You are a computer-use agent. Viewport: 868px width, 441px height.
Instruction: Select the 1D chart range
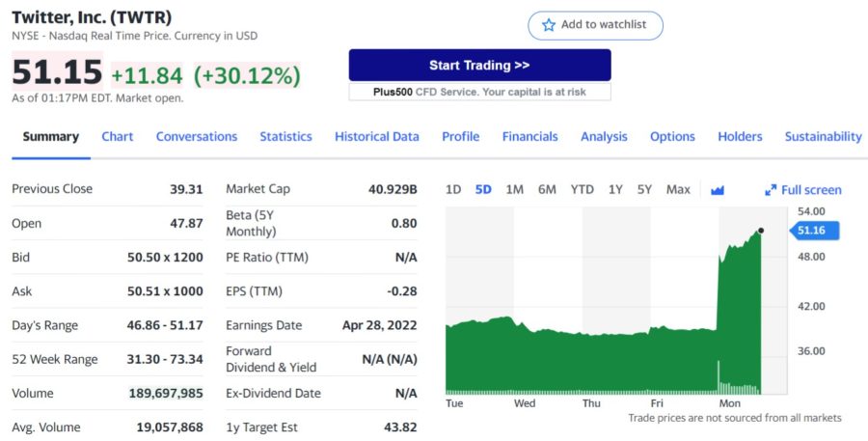[453, 190]
